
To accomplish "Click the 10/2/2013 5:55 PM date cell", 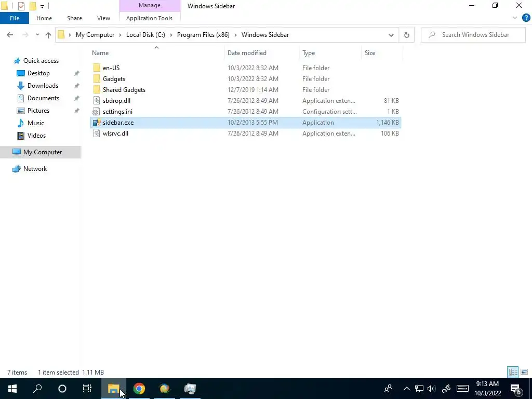I will click(253, 123).
